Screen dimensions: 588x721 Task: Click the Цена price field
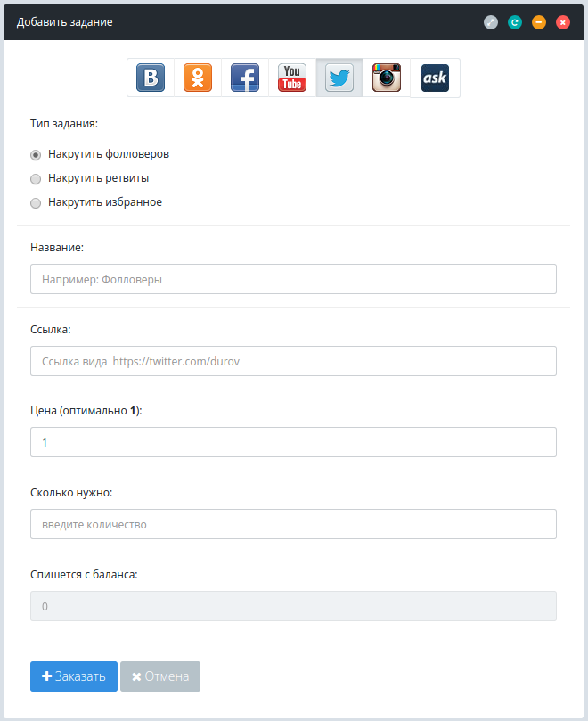coord(293,442)
